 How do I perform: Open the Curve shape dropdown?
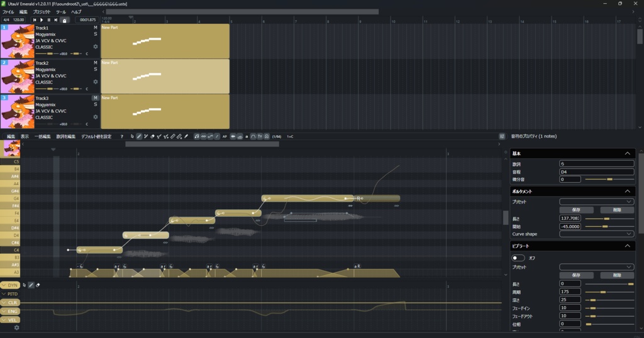click(x=596, y=234)
